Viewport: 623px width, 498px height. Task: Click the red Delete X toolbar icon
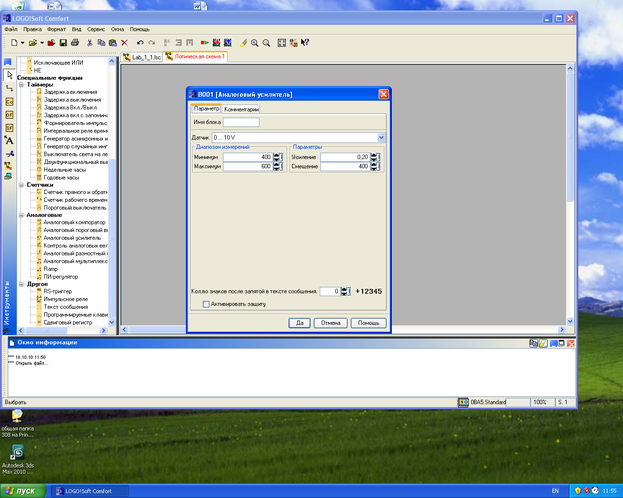tap(124, 43)
